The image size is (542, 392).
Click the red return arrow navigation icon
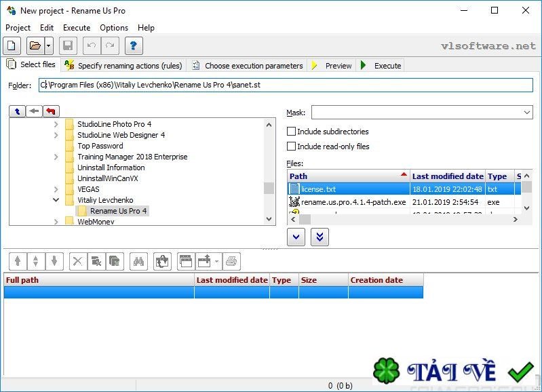51,111
